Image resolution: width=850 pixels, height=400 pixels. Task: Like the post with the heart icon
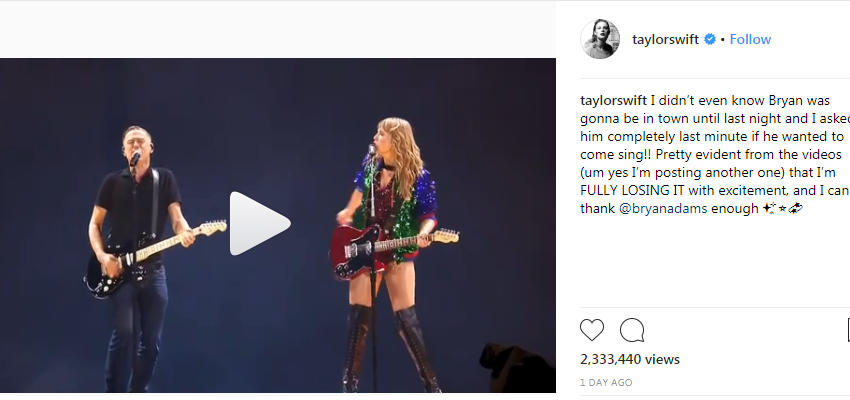click(591, 330)
